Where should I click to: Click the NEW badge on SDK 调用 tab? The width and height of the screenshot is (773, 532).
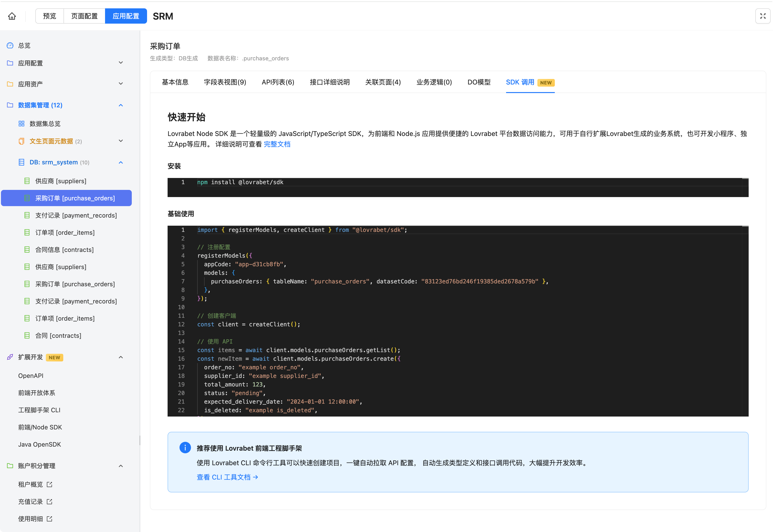tap(545, 82)
